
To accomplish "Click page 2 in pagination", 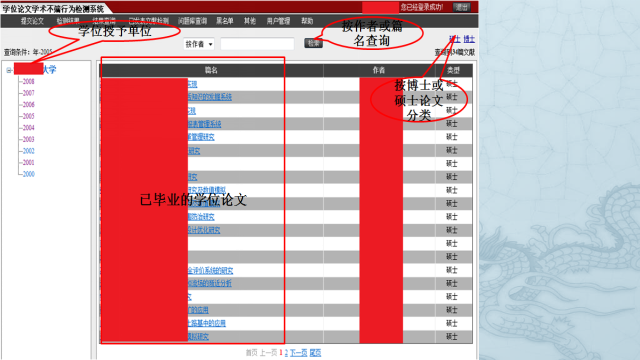I will (286, 353).
